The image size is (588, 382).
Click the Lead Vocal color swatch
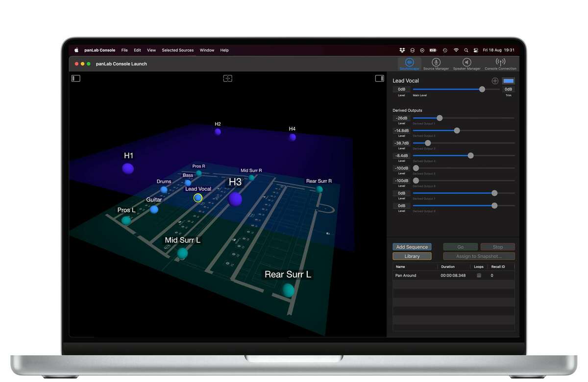click(508, 81)
